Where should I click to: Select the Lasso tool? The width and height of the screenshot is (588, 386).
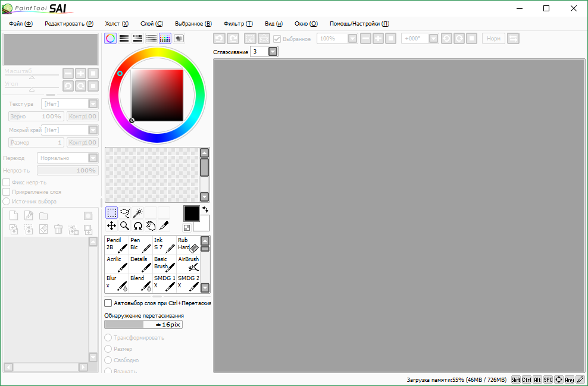click(x=125, y=213)
